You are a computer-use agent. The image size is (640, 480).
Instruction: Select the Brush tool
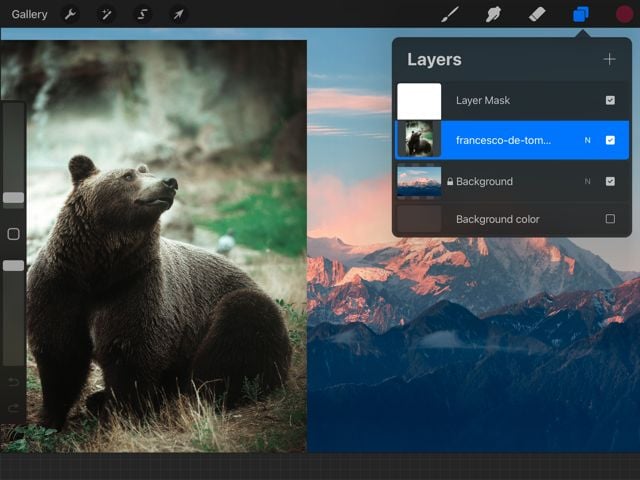coord(450,14)
